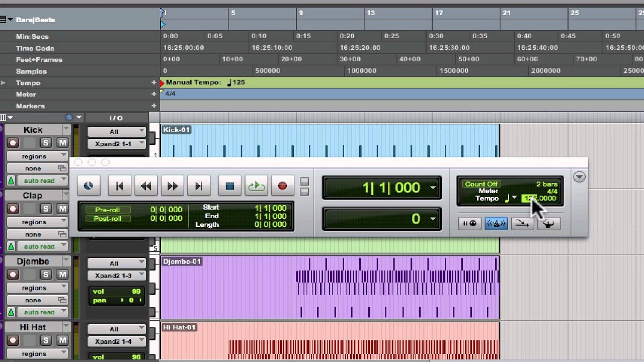The height and width of the screenshot is (362, 644).
Task: Mute the Djembe track
Action: pos(62,275)
